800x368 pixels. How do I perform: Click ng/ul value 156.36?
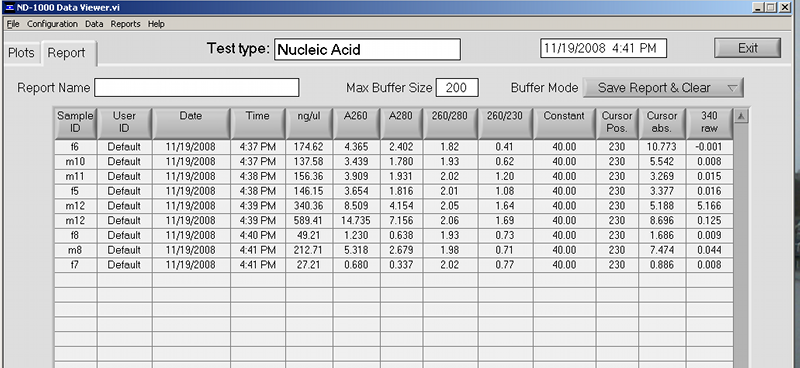point(309,177)
